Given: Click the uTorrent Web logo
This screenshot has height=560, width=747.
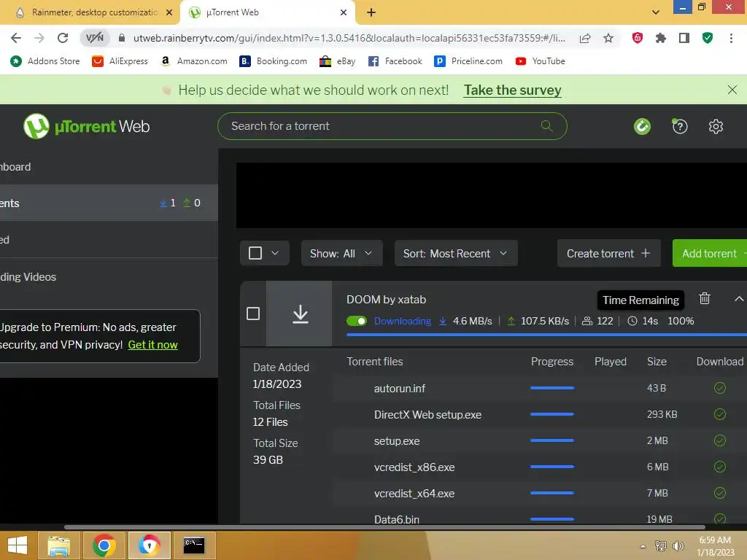Looking at the screenshot, I should pyautogui.click(x=86, y=126).
